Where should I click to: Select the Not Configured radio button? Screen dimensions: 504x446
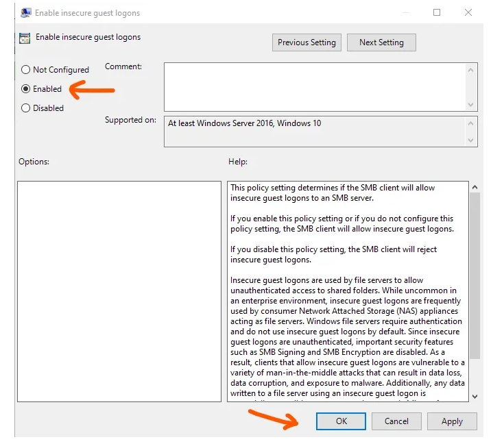click(26, 70)
